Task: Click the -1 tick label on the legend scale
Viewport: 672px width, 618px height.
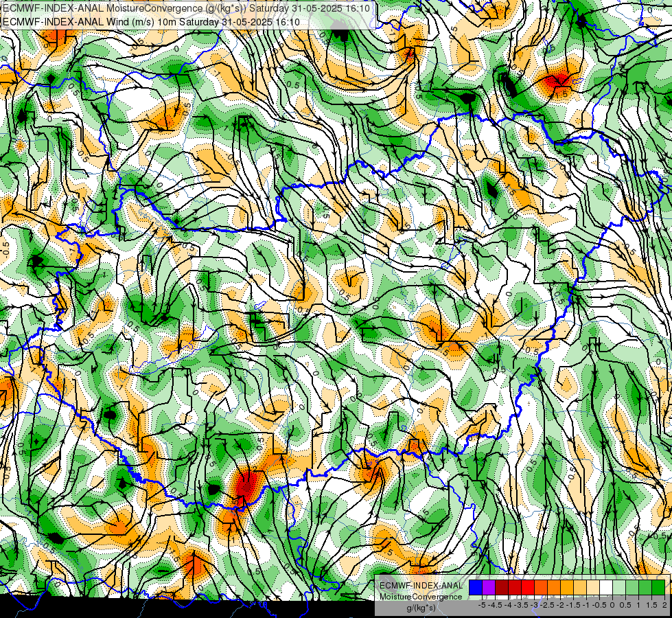Action: coord(586,605)
